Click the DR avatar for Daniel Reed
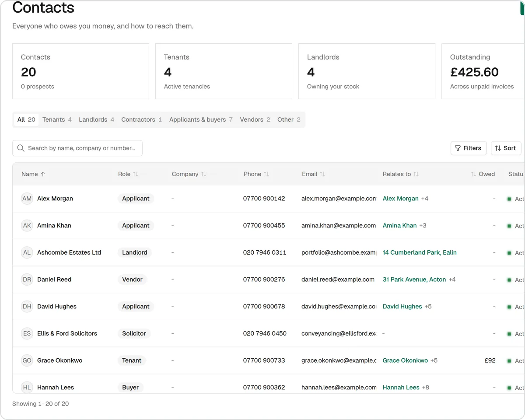This screenshot has height=420, width=525. [x=27, y=280]
